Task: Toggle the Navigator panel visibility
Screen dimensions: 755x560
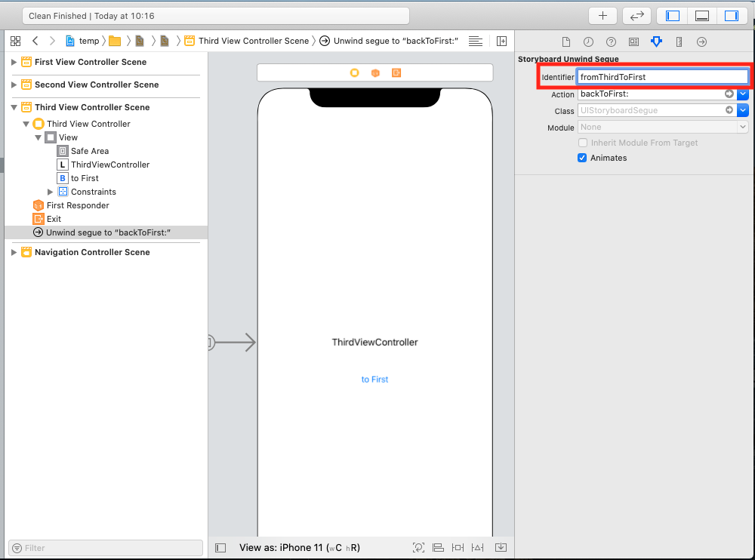Action: [672, 16]
